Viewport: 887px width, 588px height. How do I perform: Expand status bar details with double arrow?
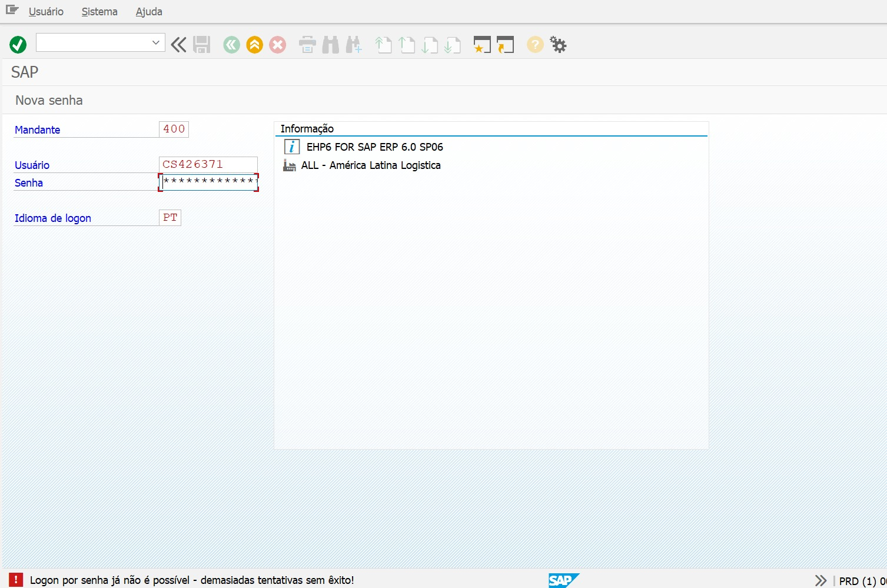pyautogui.click(x=820, y=581)
